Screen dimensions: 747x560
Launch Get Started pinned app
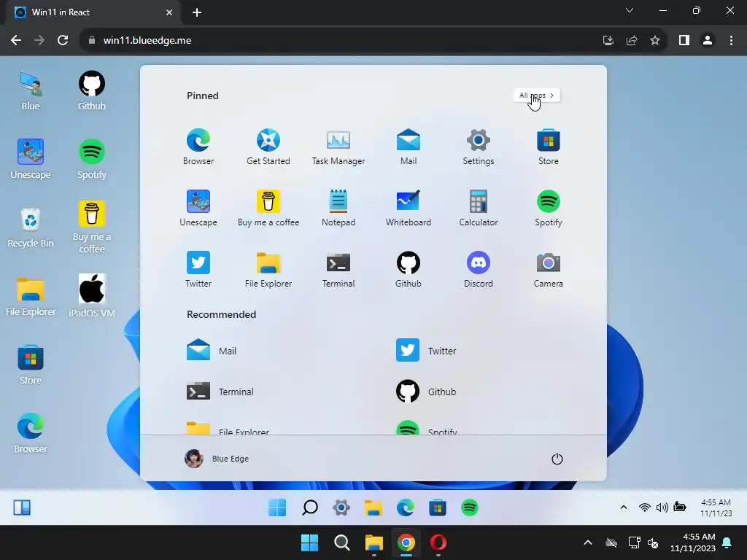pos(268,147)
